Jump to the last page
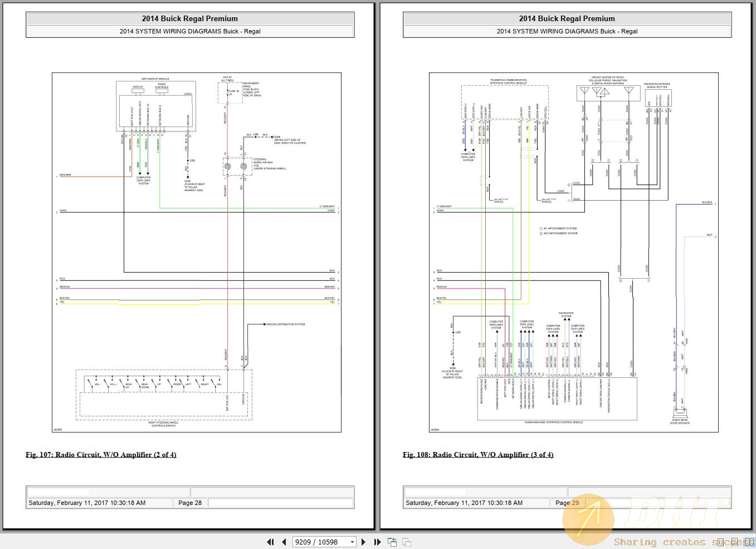The height and width of the screenshot is (549, 756). (377, 542)
